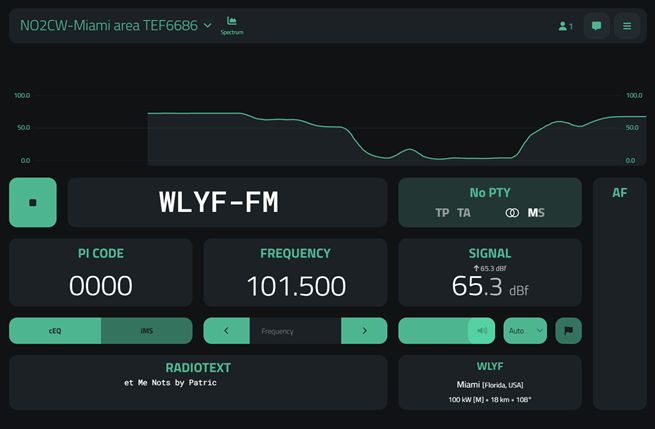Tune down with the left arrow
The height and width of the screenshot is (429, 655).
click(227, 331)
